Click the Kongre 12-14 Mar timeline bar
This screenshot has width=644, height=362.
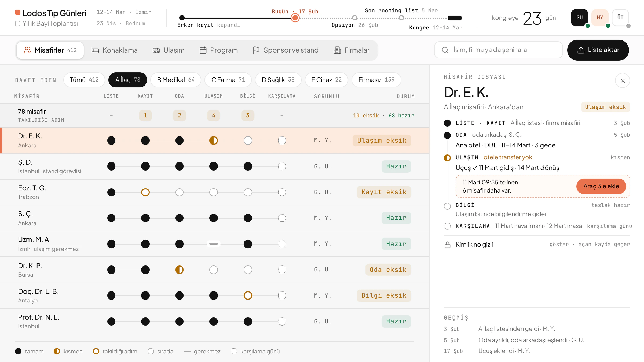[455, 18]
